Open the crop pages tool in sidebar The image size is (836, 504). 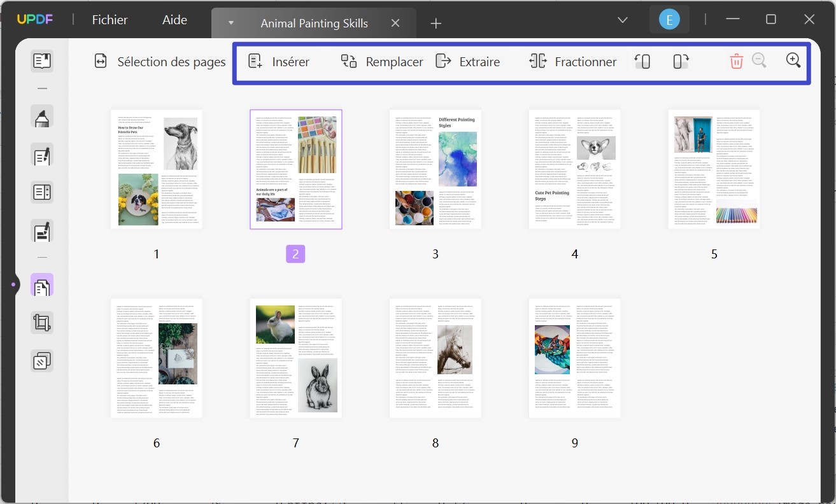(41, 323)
